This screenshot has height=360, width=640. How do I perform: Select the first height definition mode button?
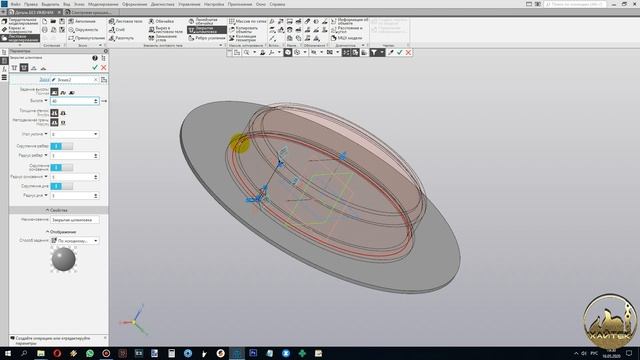point(54,92)
